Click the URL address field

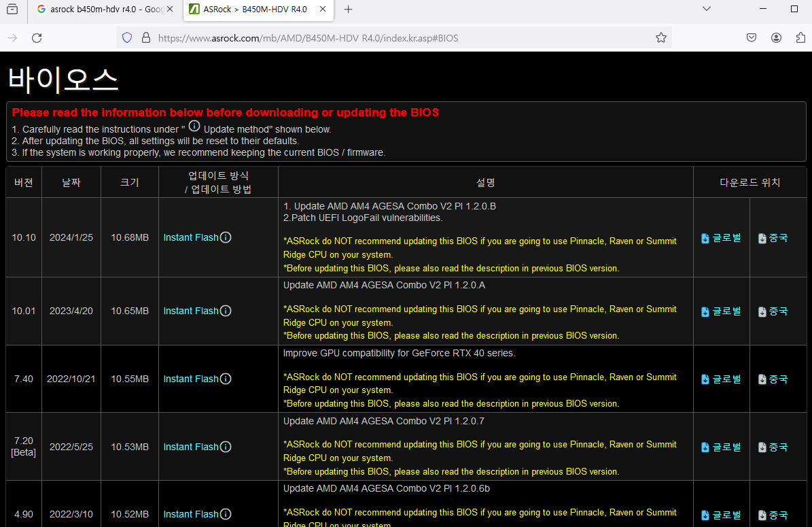393,38
